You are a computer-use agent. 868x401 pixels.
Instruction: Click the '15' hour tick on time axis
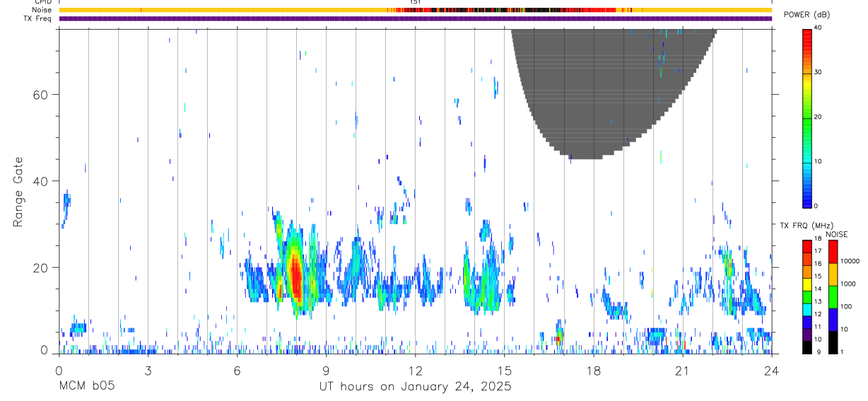[x=505, y=370]
